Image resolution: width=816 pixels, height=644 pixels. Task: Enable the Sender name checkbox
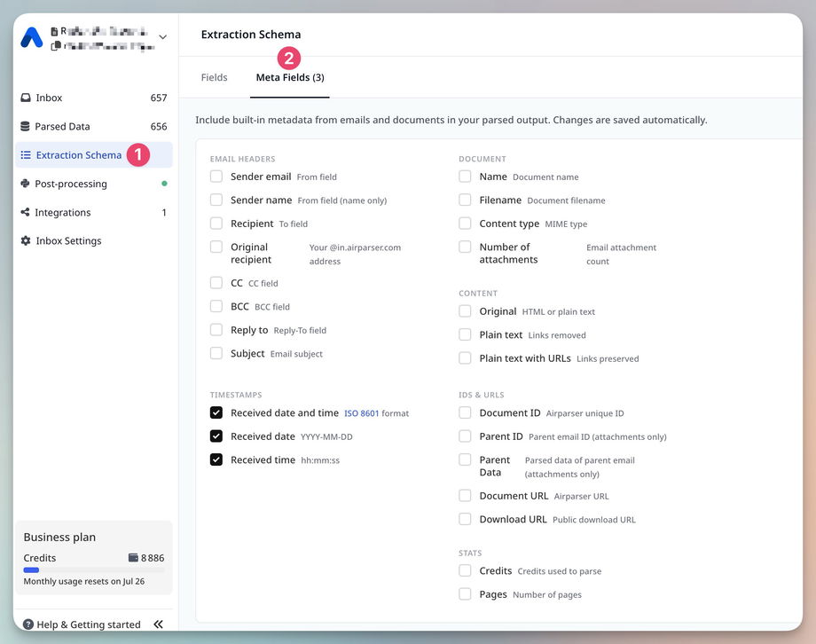216,200
